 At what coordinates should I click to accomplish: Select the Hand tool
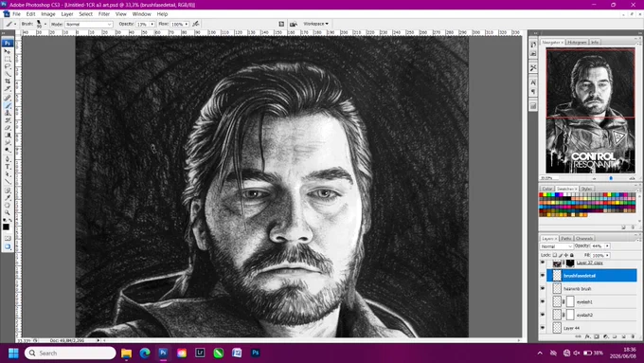pos(8,205)
